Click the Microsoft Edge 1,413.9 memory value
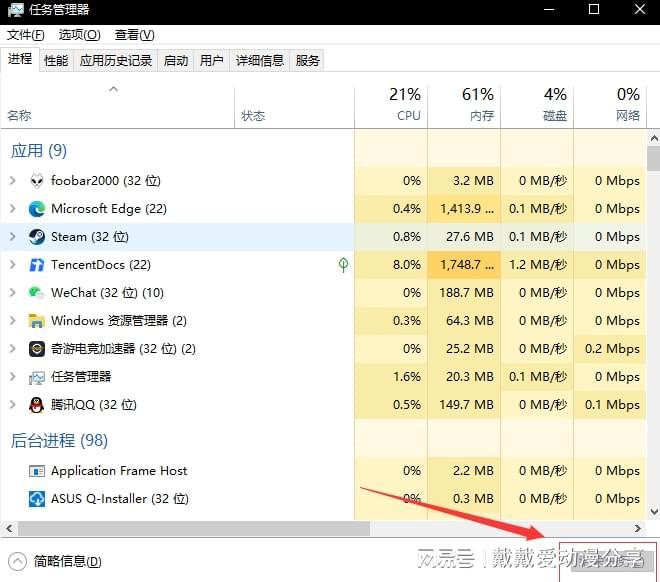Image resolution: width=660 pixels, height=582 pixels. [x=467, y=209]
